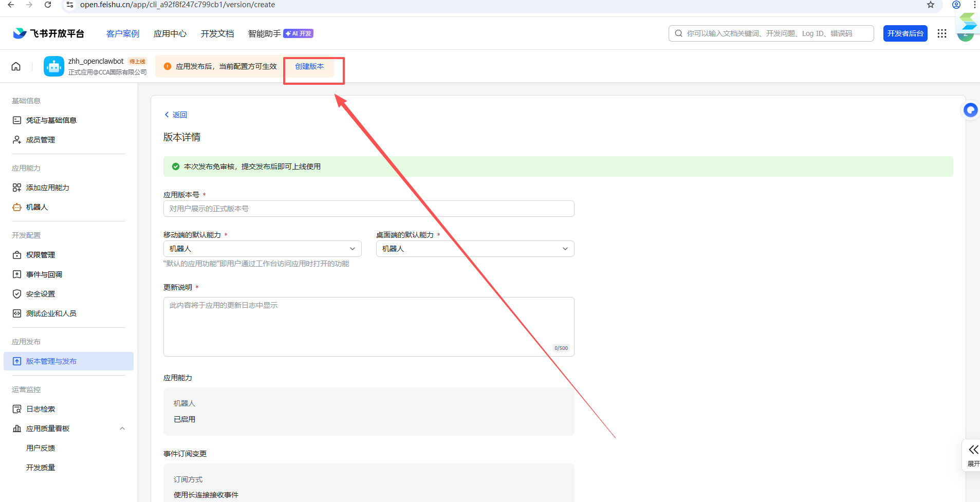The width and height of the screenshot is (980, 502).
Task: Open 应用中心 in top navigation
Action: [x=170, y=33]
